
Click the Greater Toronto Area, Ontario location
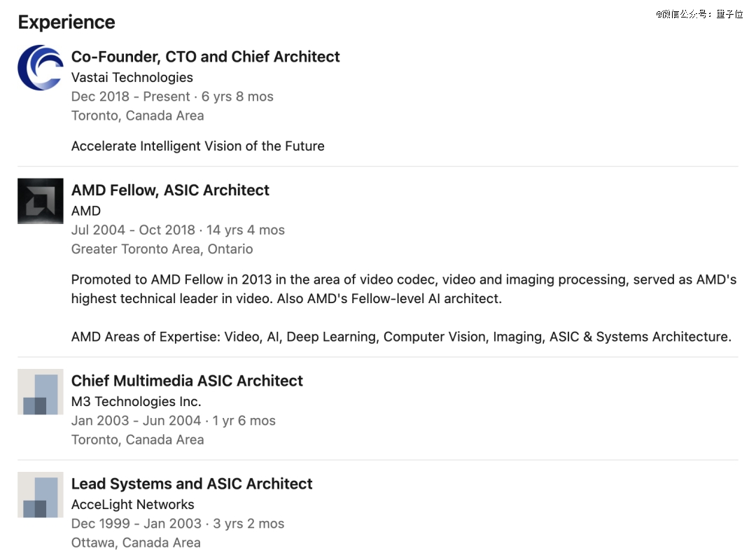pyautogui.click(x=162, y=249)
